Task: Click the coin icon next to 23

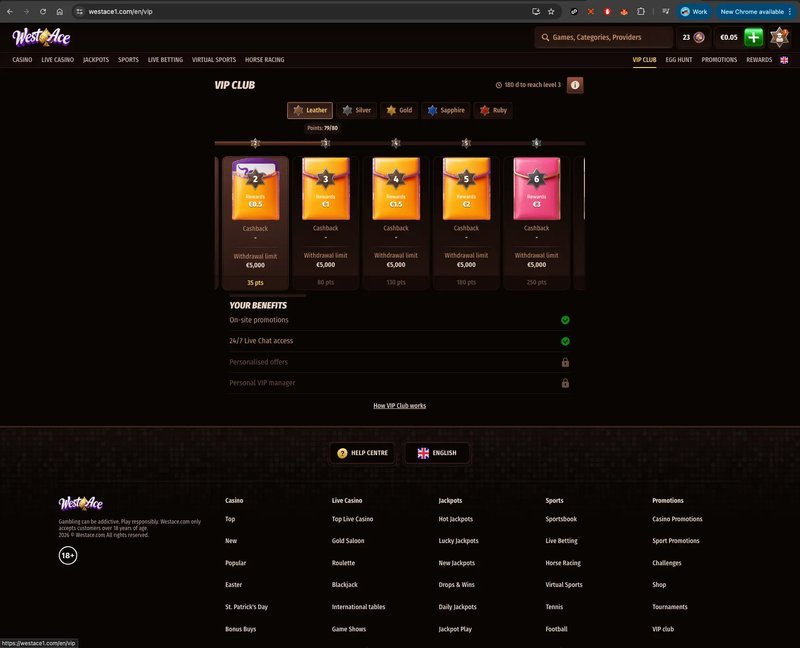Action: pyautogui.click(x=699, y=37)
